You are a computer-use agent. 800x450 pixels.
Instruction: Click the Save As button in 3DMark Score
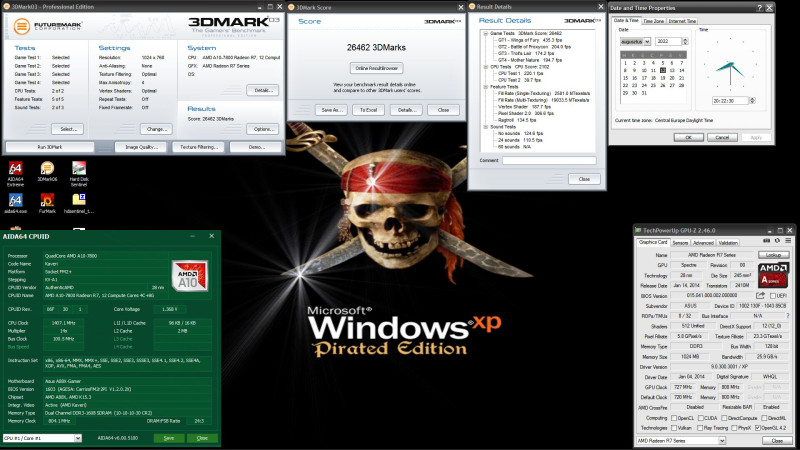(x=331, y=110)
